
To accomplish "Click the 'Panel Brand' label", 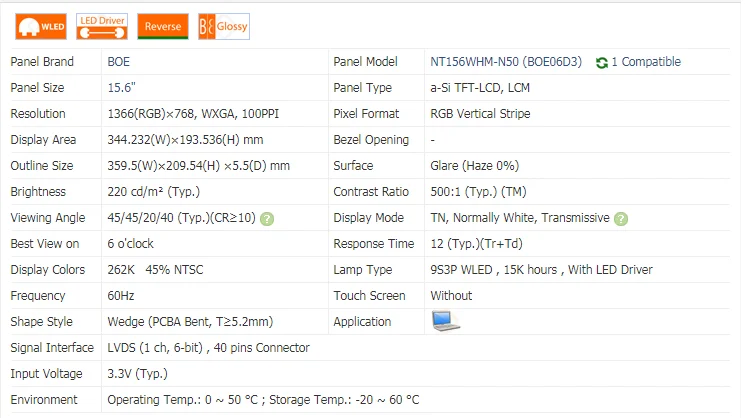I will tap(42, 62).
